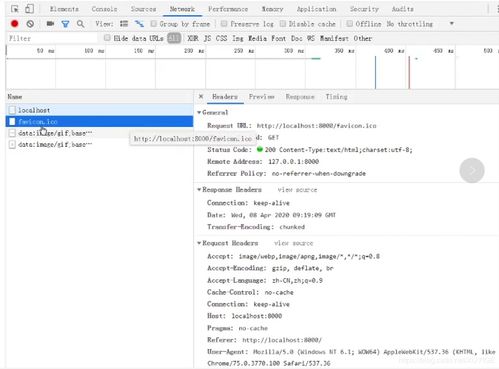Open the Performance tab

(228, 9)
